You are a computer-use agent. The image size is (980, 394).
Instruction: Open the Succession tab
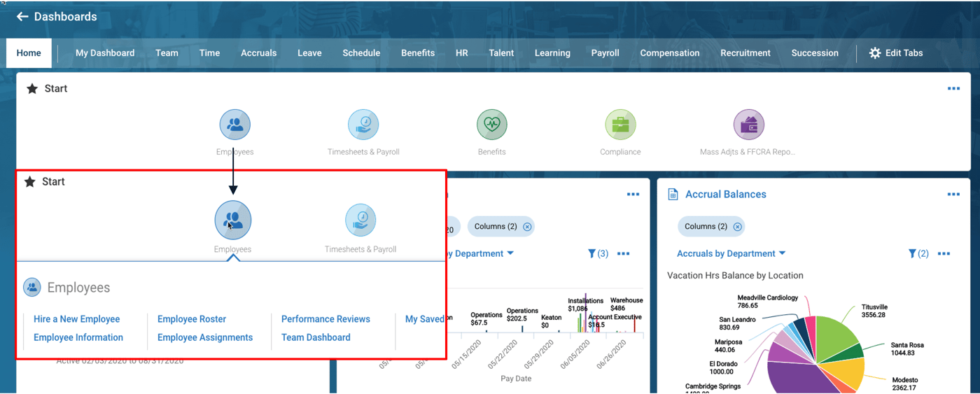[x=815, y=53]
